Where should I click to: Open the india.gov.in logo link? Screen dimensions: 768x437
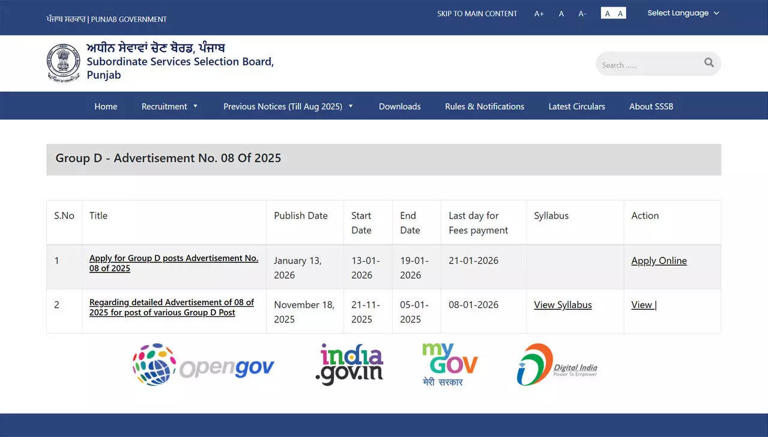point(349,365)
